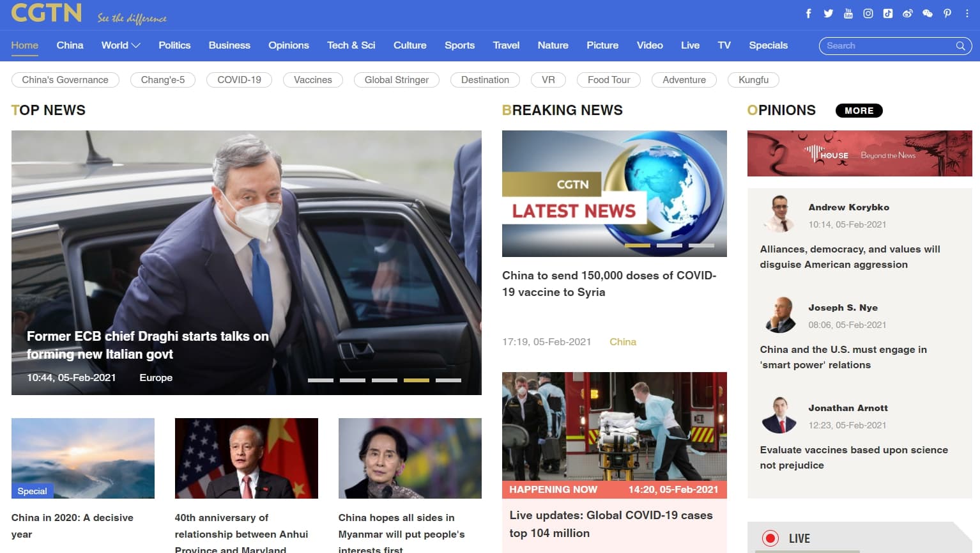Show the last Top News carousel slide

click(448, 380)
